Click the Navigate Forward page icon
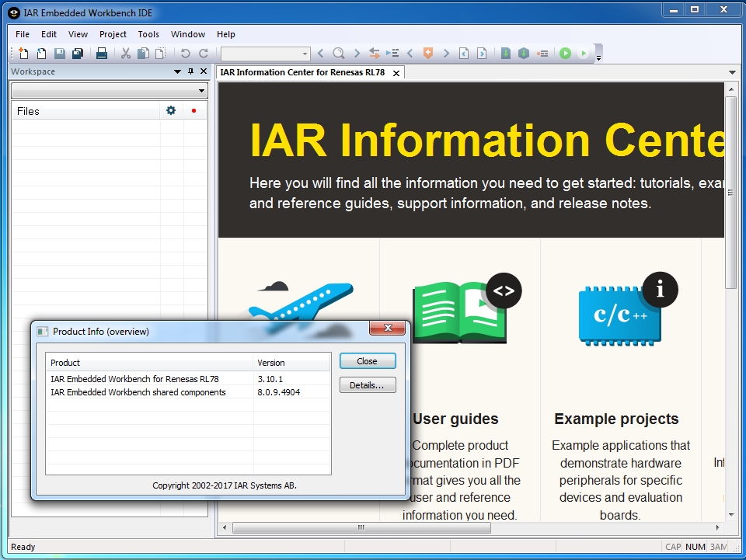The height and width of the screenshot is (560, 746). click(x=482, y=54)
